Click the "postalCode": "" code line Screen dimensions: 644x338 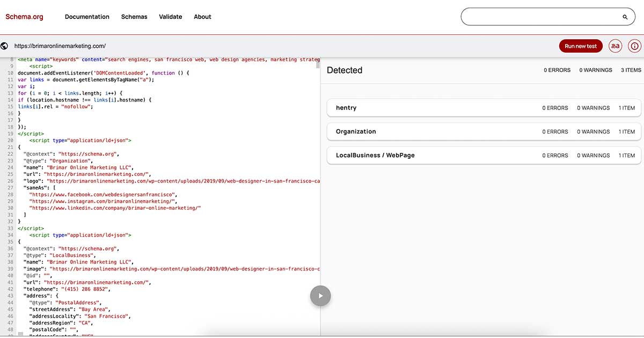pyautogui.click(x=54, y=330)
